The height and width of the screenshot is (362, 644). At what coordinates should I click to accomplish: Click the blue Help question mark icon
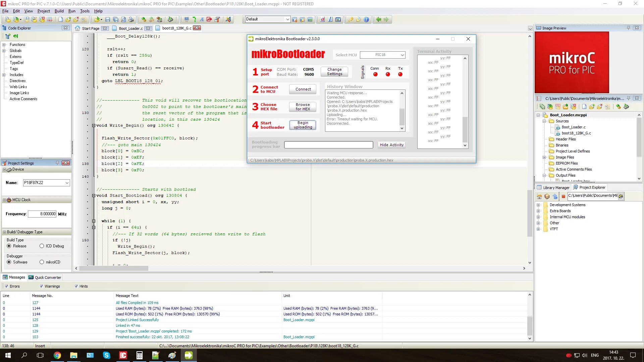(x=366, y=19)
